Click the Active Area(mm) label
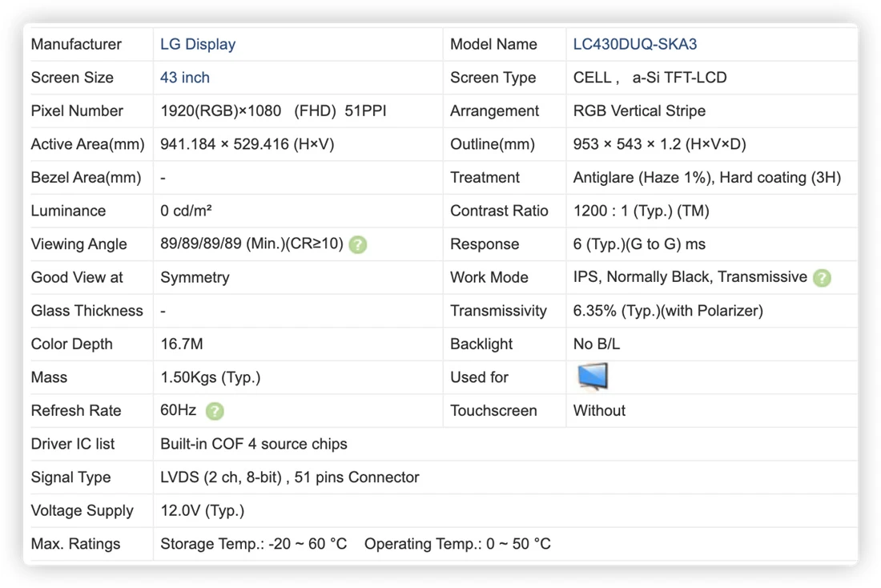 point(87,144)
